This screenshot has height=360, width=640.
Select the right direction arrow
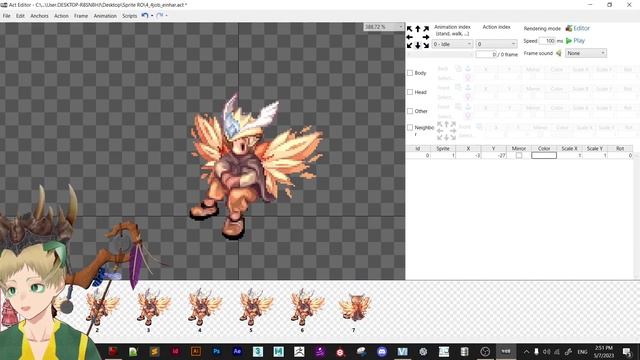coord(426,37)
